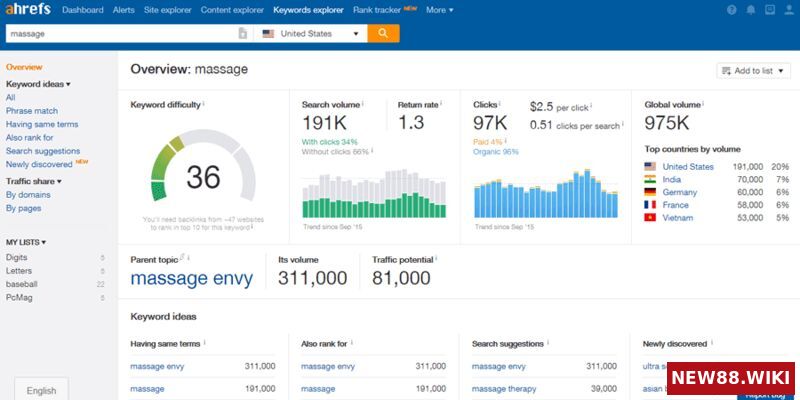Viewport: 800px width, 400px height.
Task: Click the Return rate info icon
Action: pyautogui.click(x=441, y=104)
